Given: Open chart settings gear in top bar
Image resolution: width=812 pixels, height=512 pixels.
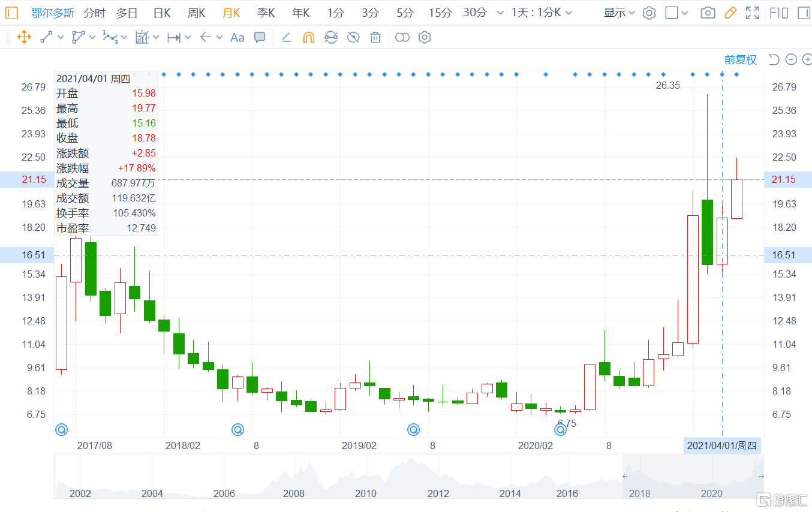Looking at the screenshot, I should click(x=649, y=13).
